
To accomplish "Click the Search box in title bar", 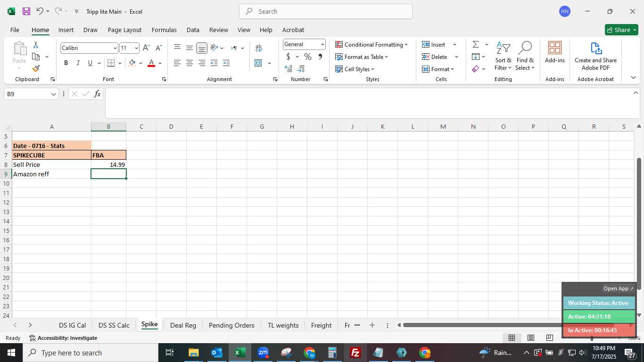I will click(326, 11).
